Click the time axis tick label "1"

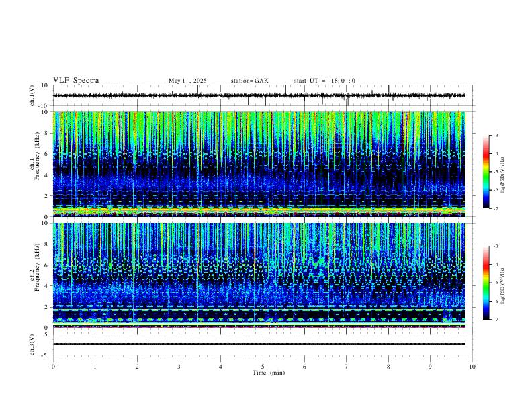[95, 367]
